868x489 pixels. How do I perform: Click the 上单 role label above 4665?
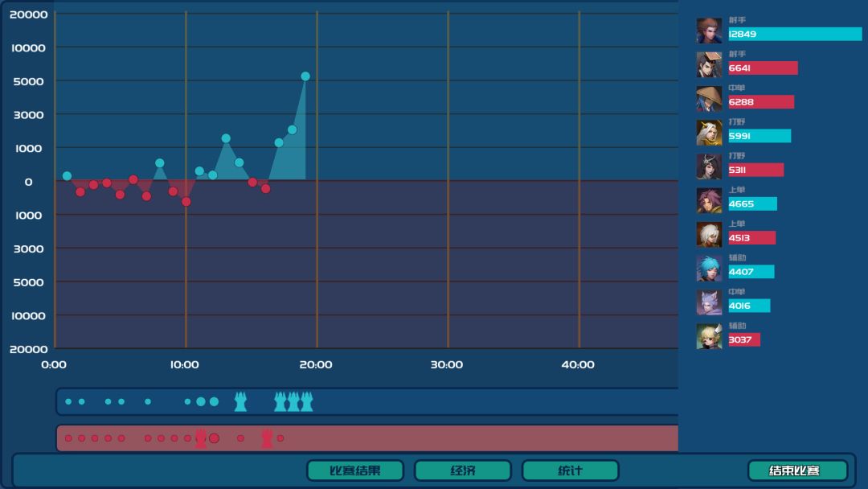[737, 190]
